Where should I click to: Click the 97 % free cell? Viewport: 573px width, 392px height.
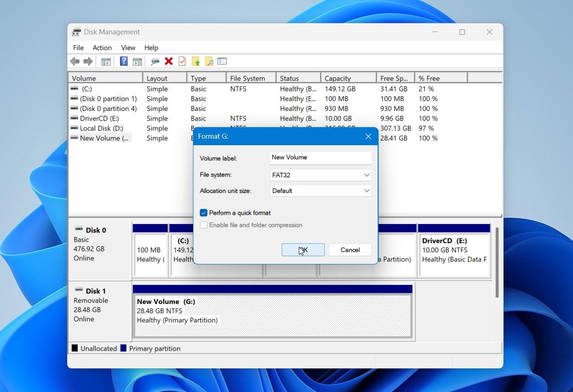(426, 128)
